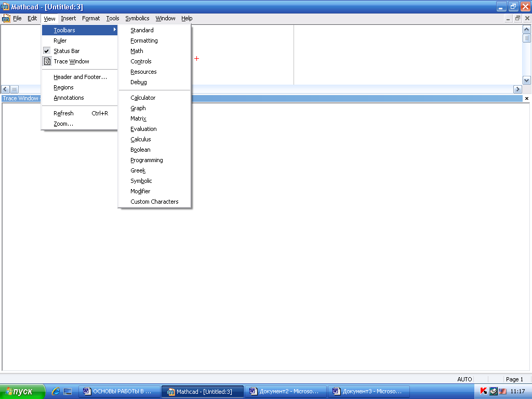Toggle the Calculator toolbar
The width and height of the screenshot is (532, 399).
155,98
